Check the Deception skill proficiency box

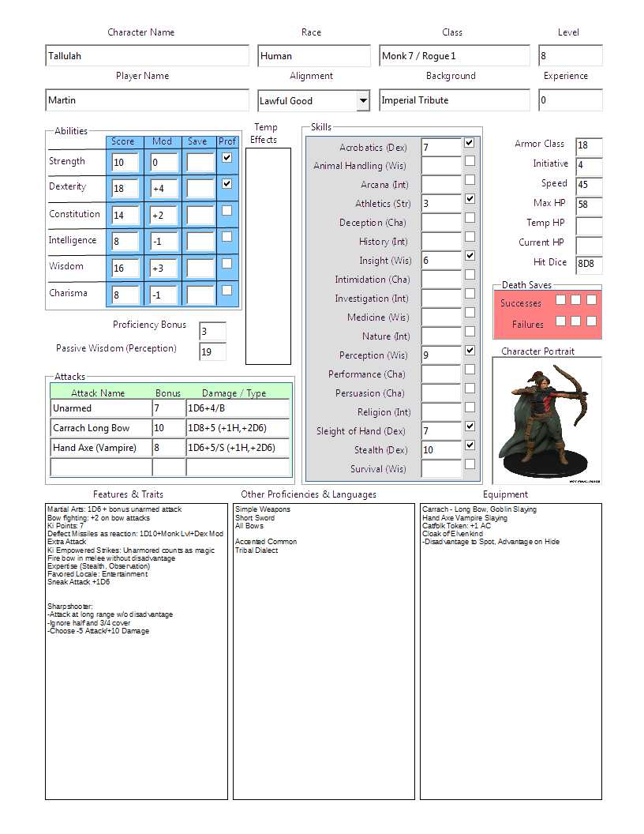click(470, 217)
